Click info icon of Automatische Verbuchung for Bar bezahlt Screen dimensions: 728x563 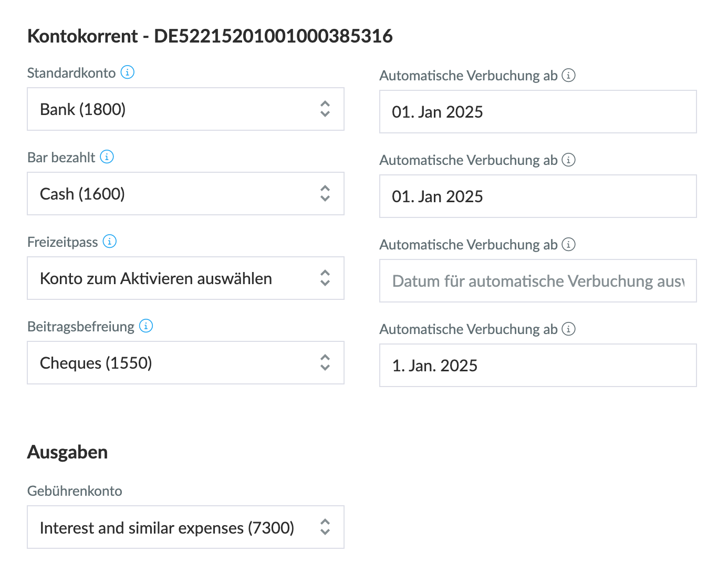pos(569,160)
